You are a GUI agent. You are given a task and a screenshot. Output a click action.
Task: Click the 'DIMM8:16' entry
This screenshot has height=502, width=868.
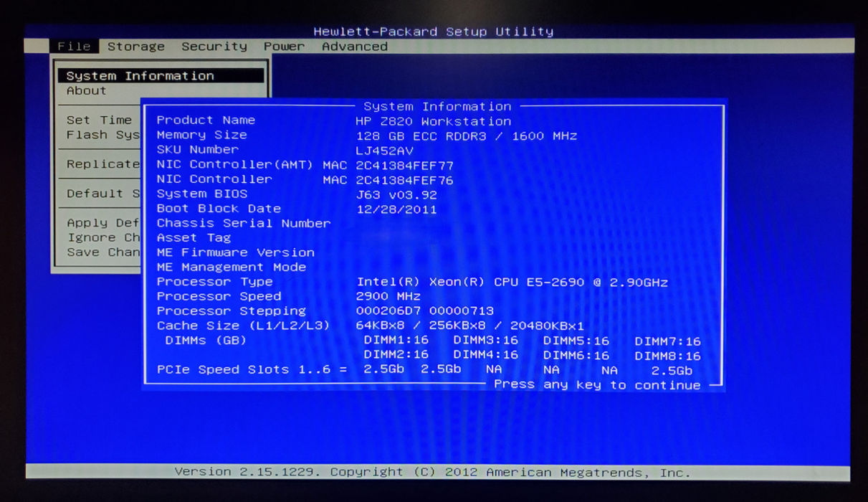668,356
